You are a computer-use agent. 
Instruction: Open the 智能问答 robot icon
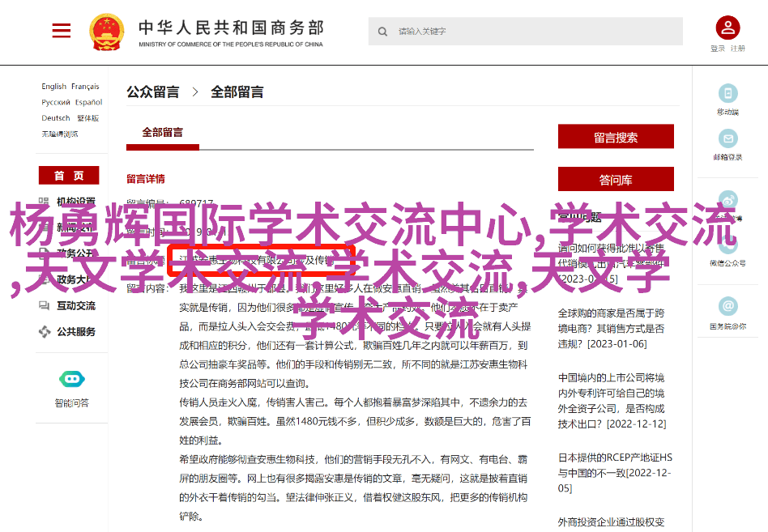(71, 379)
